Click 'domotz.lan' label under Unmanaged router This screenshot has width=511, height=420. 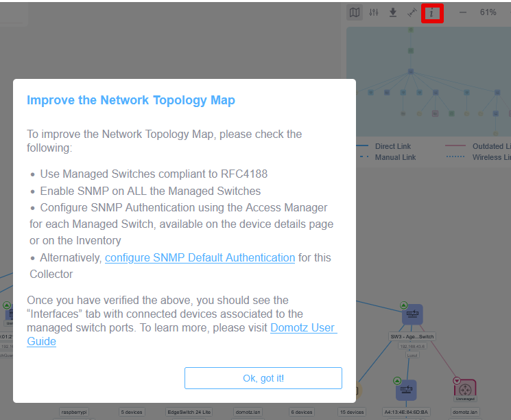(x=465, y=412)
